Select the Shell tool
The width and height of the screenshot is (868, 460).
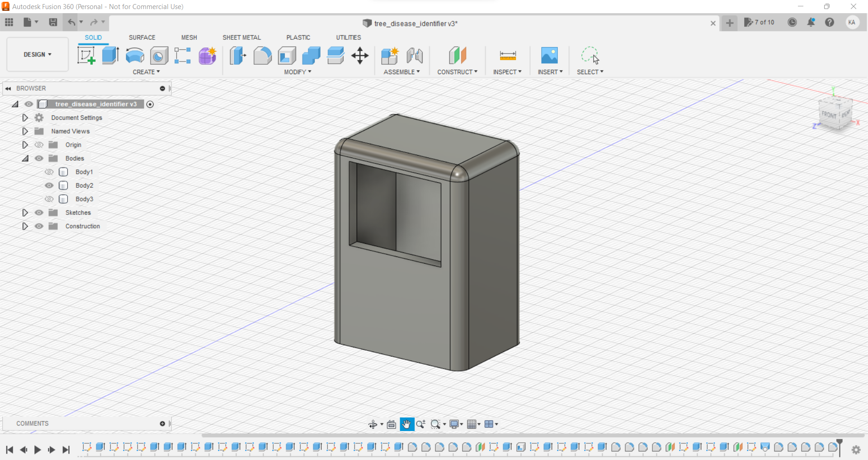[287, 56]
